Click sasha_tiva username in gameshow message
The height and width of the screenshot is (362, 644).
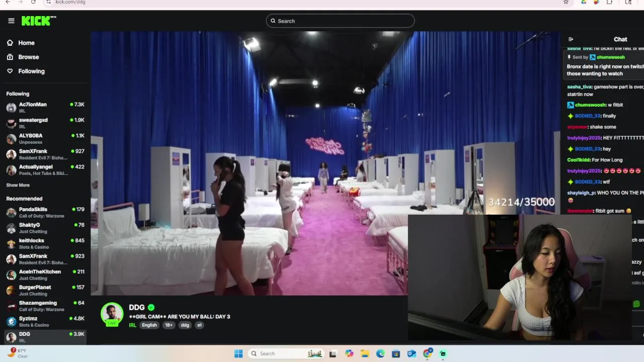[579, 87]
